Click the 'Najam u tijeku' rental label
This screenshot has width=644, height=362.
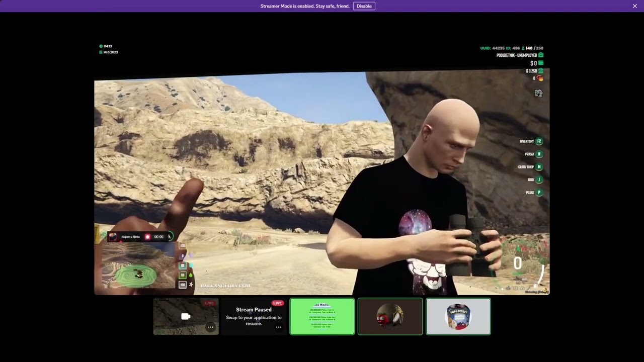tap(130, 237)
